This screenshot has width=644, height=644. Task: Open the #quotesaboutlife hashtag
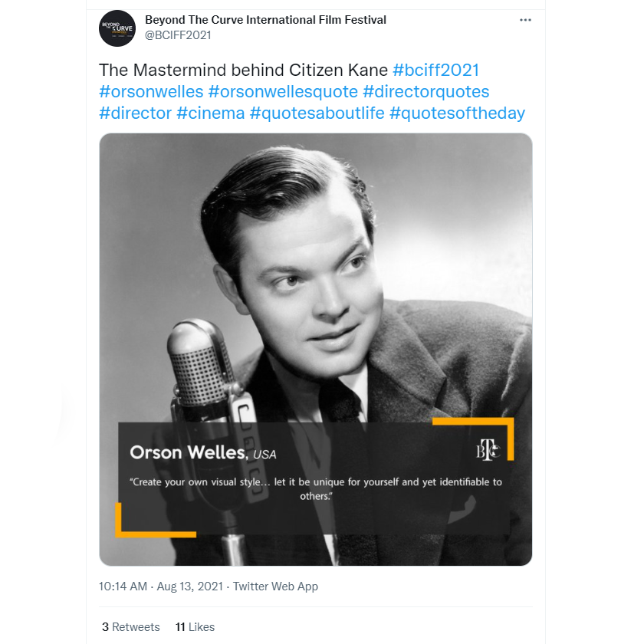point(317,113)
